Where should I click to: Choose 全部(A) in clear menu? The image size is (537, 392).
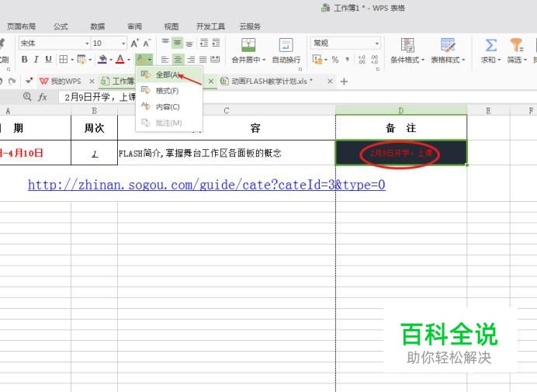[169, 75]
